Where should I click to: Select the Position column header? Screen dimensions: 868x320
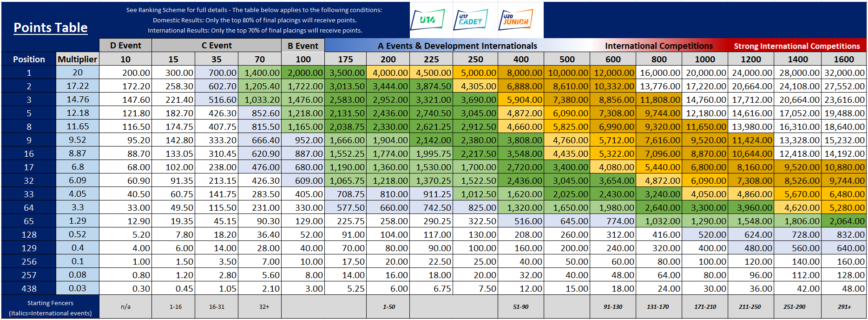point(29,59)
